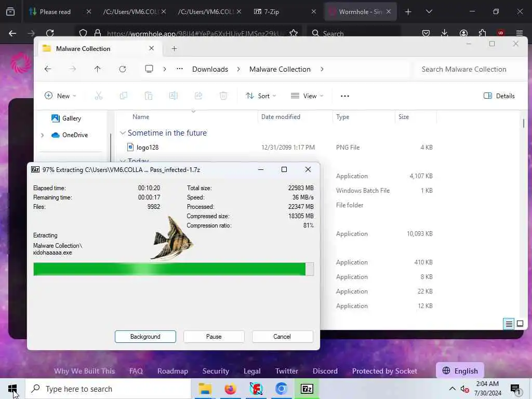This screenshot has height=399, width=532.
Task: Expand the OneDrive tree node
Action: click(43, 135)
